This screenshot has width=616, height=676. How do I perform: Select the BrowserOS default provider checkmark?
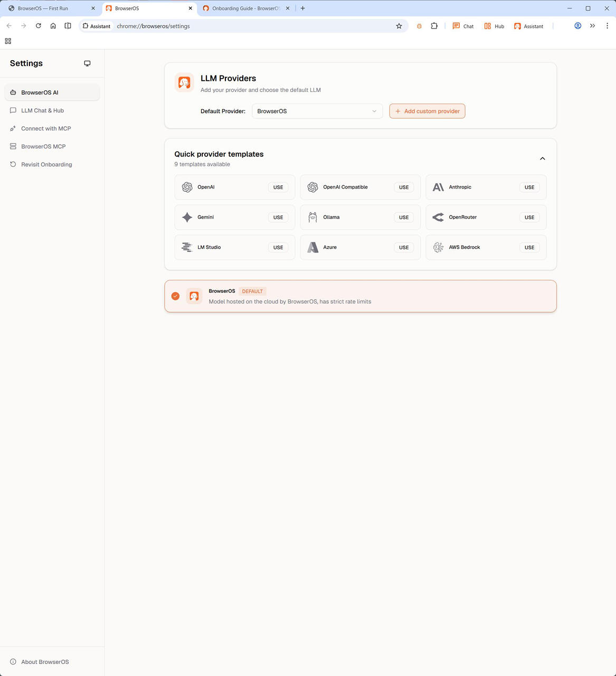coord(175,296)
